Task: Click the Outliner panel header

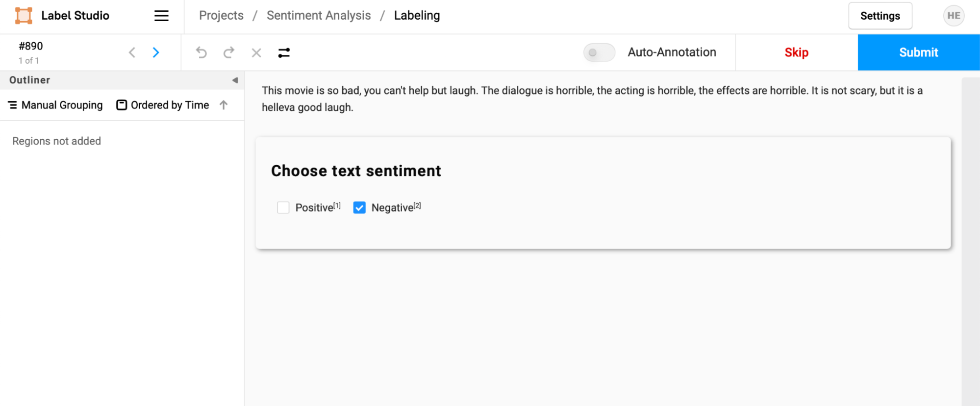Action: (122, 80)
